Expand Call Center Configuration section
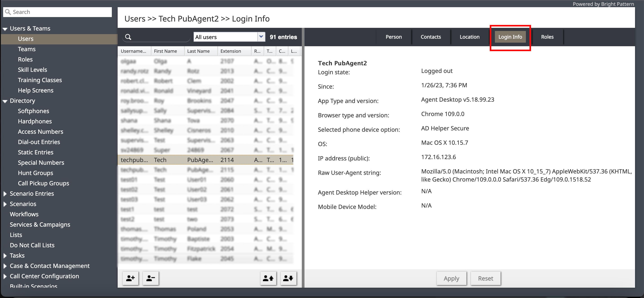Image resolution: width=644 pixels, height=298 pixels. coord(5,276)
